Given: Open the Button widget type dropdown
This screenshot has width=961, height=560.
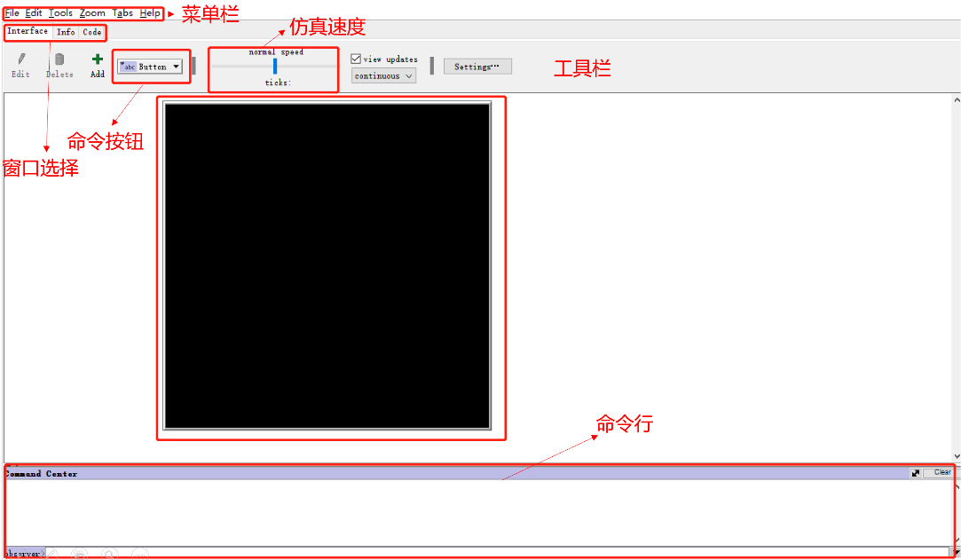Looking at the screenshot, I should tap(177, 66).
